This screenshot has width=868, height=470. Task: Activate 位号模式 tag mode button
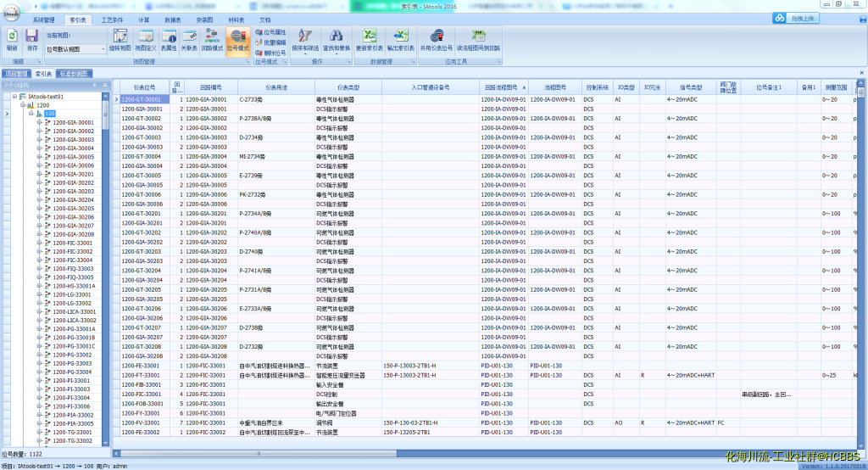[x=238, y=41]
